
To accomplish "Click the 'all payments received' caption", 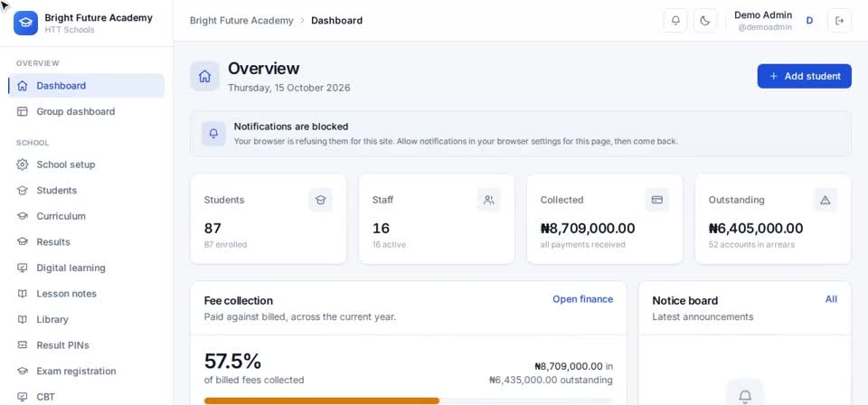I will [582, 245].
